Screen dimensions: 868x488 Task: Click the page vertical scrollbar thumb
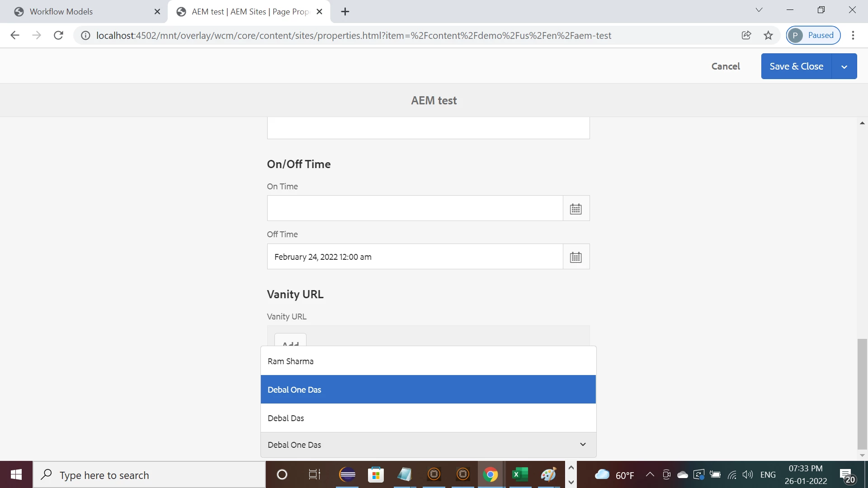(x=862, y=393)
